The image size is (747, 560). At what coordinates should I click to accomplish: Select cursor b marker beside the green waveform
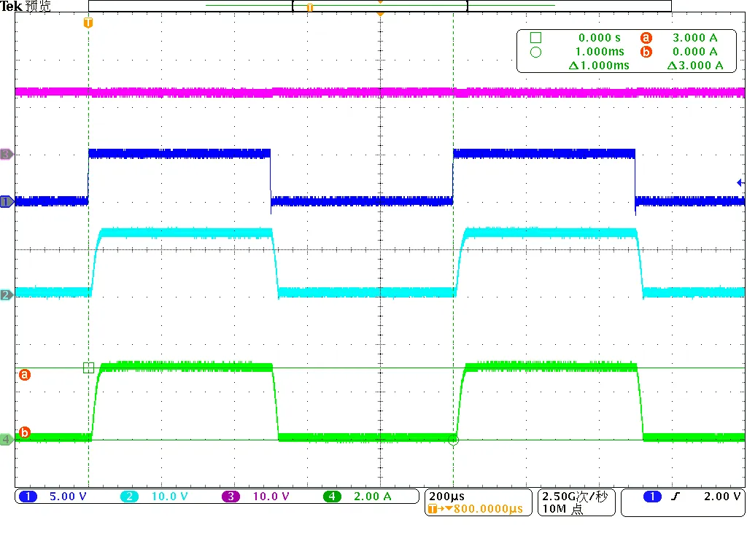(x=25, y=432)
